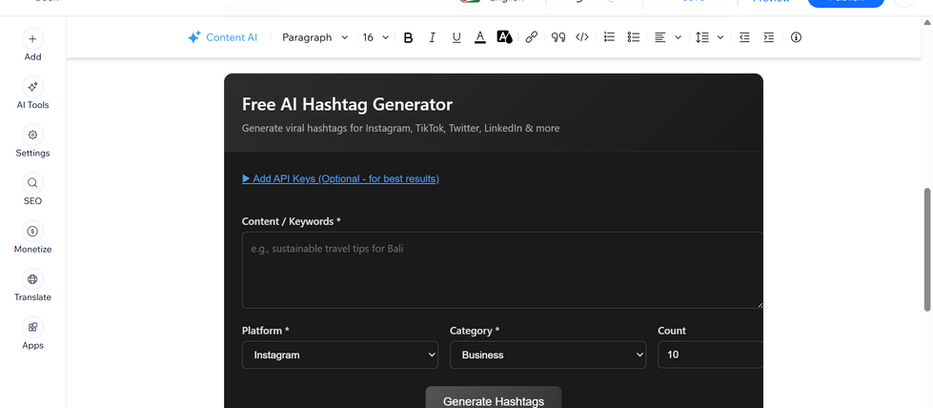Click the 'Count' label
Screen dimensions: 933x408
672,331
